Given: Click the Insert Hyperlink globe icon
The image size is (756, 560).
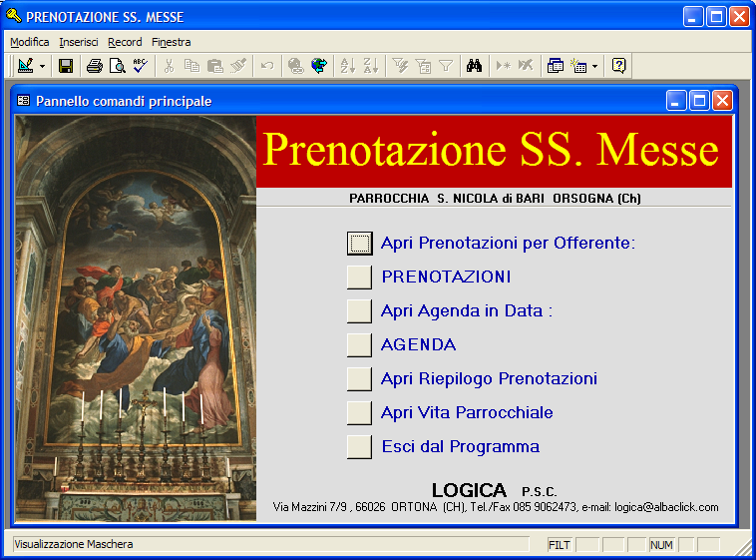Looking at the screenshot, I should pos(295,65).
